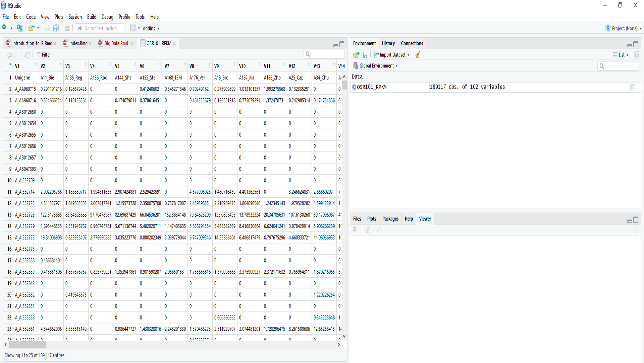Toggle the Filter button in data viewer
This screenshot has height=363, width=644.
(x=44, y=55)
